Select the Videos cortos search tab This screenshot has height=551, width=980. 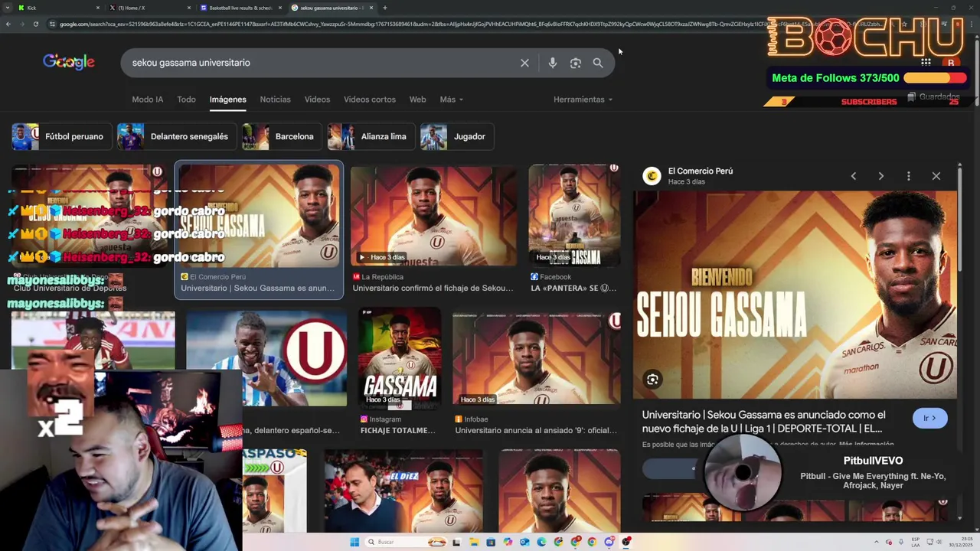pos(370,99)
